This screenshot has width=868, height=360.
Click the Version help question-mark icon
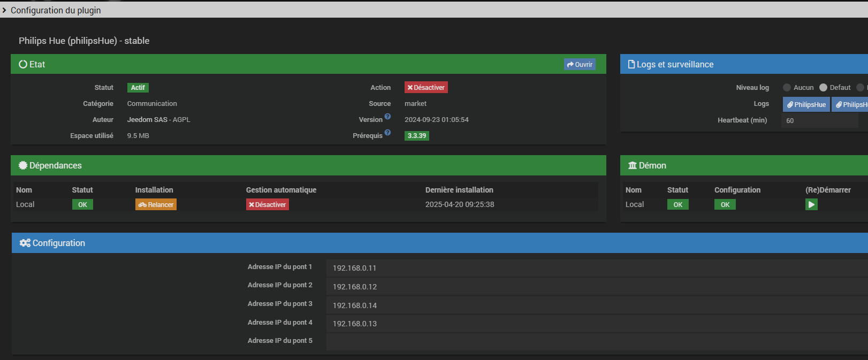coord(387,117)
